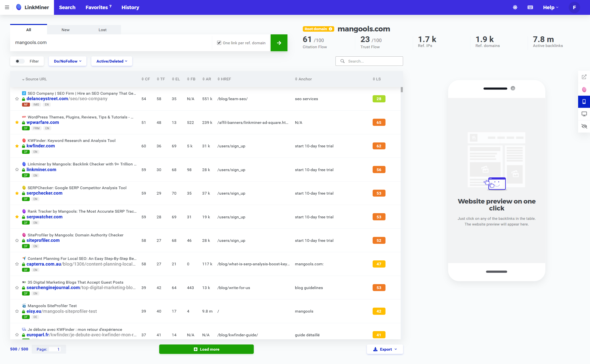
Task: Click the Load more button
Action: tap(206, 349)
